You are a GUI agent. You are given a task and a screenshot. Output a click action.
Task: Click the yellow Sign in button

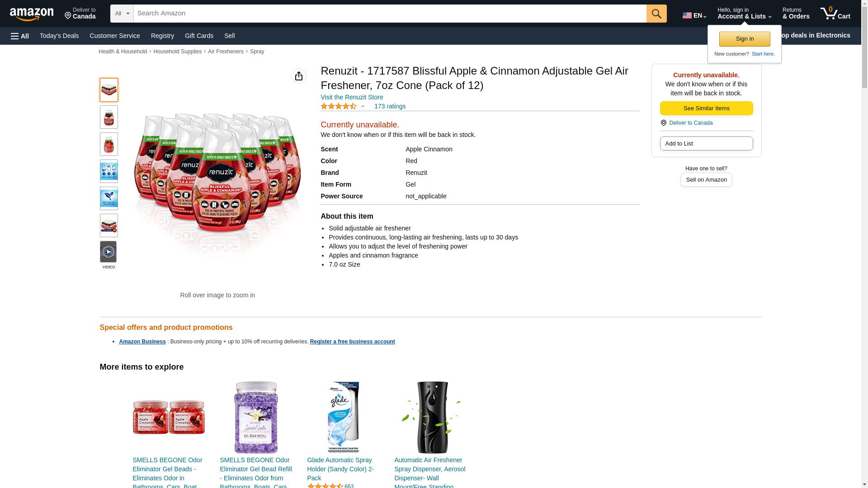coord(745,39)
